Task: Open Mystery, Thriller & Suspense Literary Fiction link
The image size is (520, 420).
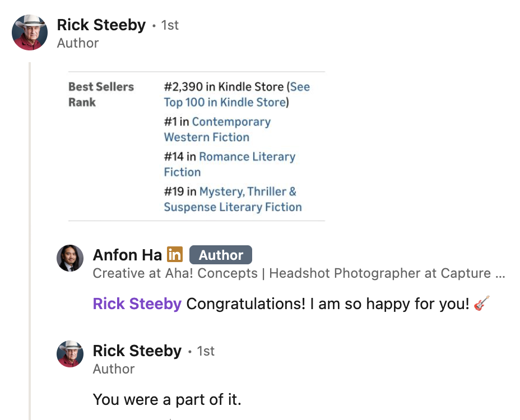Action: tap(233, 199)
